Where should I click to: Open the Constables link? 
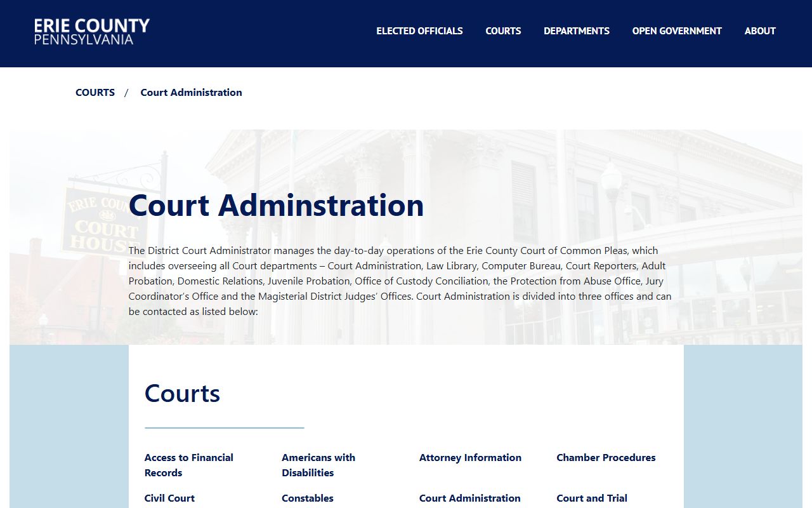tap(308, 498)
